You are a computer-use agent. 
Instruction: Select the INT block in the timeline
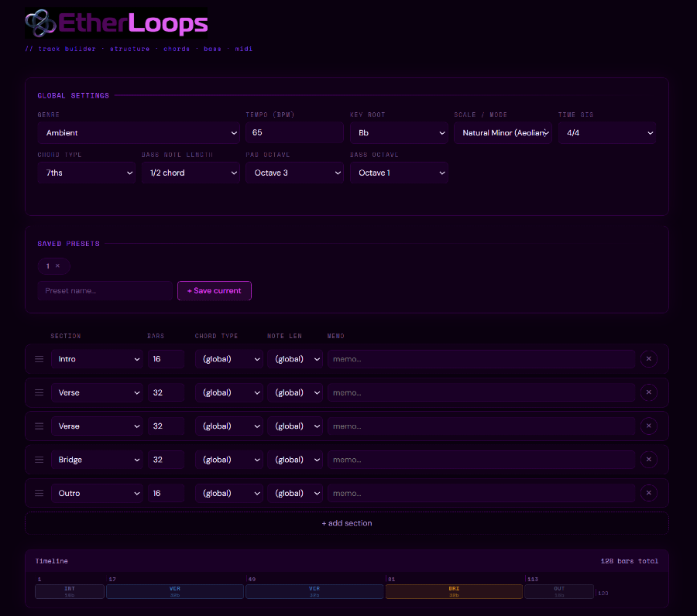(x=70, y=591)
